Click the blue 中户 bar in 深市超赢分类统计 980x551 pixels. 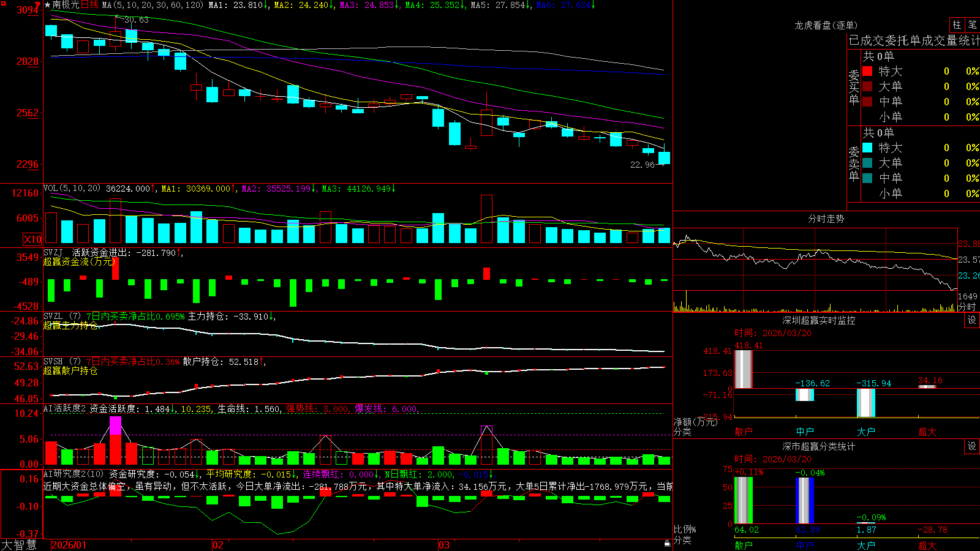tap(804, 501)
